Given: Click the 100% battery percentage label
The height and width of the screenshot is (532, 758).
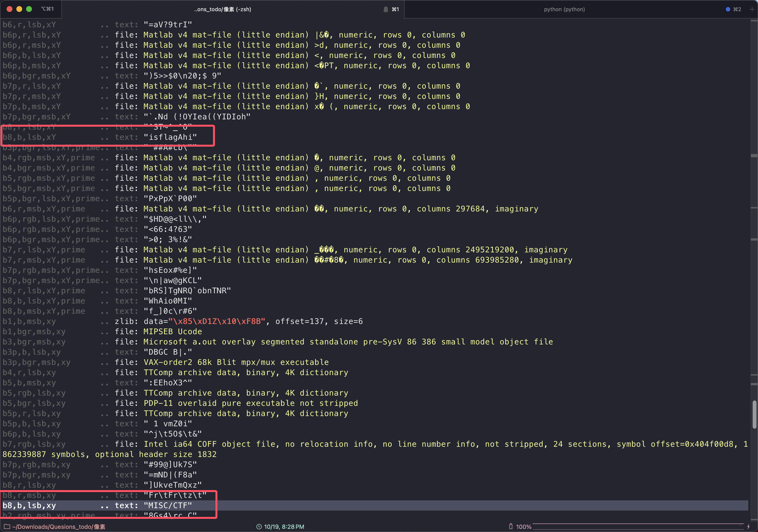Looking at the screenshot, I should 524,527.
